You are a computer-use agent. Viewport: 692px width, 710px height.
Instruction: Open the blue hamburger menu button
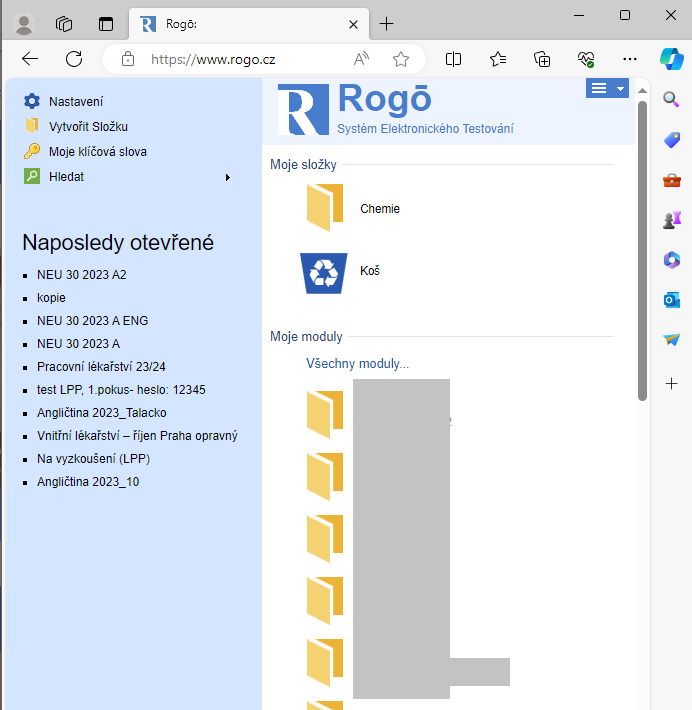[x=607, y=88]
